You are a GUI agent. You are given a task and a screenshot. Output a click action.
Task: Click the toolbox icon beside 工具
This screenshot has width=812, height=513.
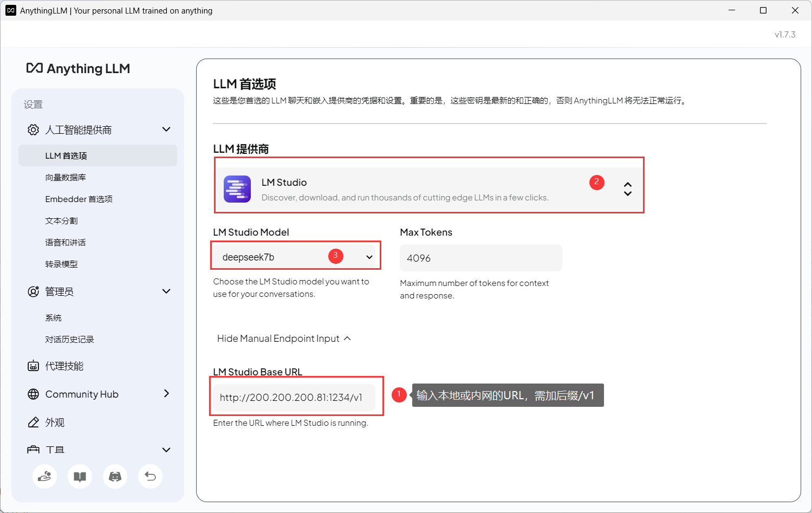33,450
